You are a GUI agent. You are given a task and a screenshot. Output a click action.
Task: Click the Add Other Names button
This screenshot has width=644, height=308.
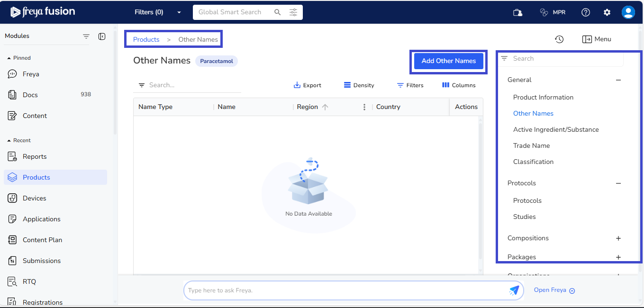click(x=448, y=61)
